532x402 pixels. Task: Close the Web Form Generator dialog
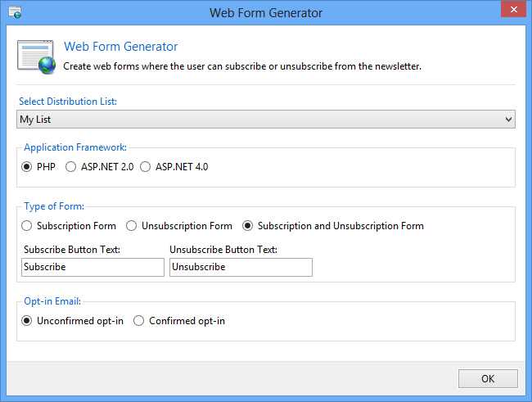(x=512, y=11)
